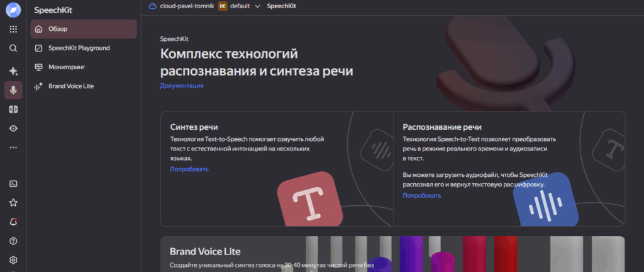Click Попробовать under Синтез речи
644x272 pixels.
(x=189, y=169)
